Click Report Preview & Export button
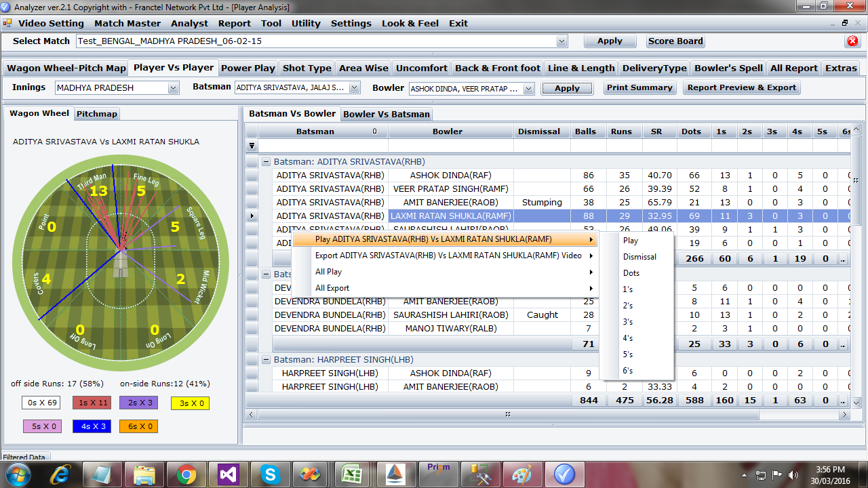 (741, 87)
